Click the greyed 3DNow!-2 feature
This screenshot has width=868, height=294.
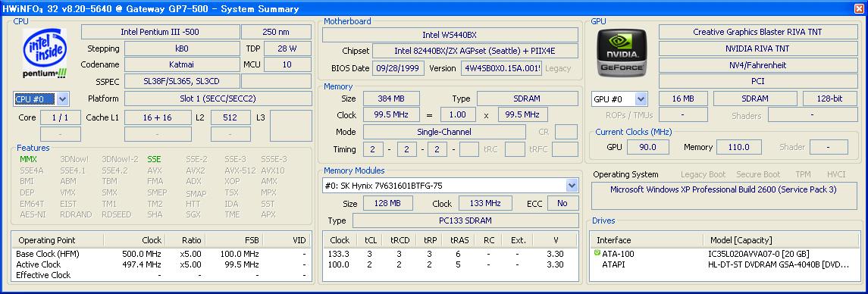point(120,159)
